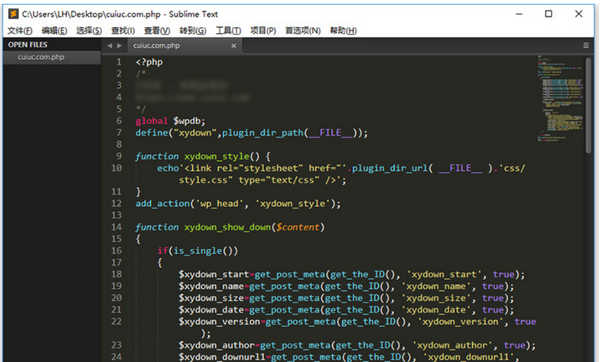Open the 转到(G) menu
This screenshot has height=362, width=600.
pyautogui.click(x=193, y=31)
